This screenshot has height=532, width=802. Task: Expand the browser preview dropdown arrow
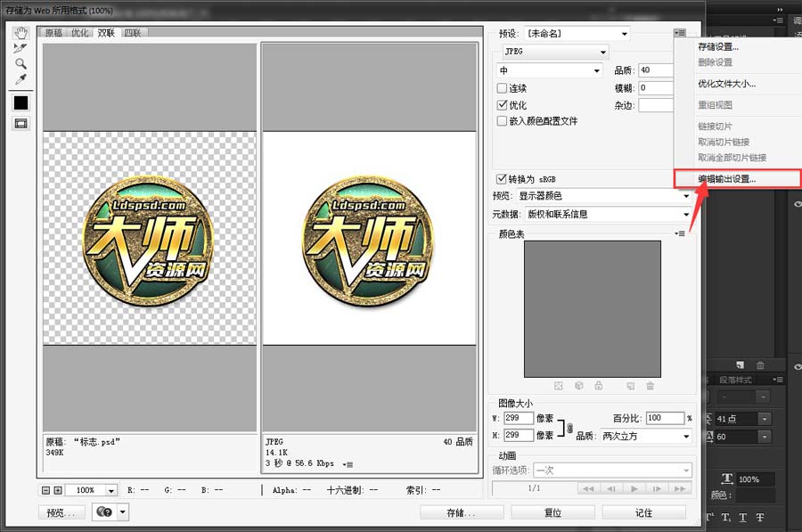tap(123, 512)
